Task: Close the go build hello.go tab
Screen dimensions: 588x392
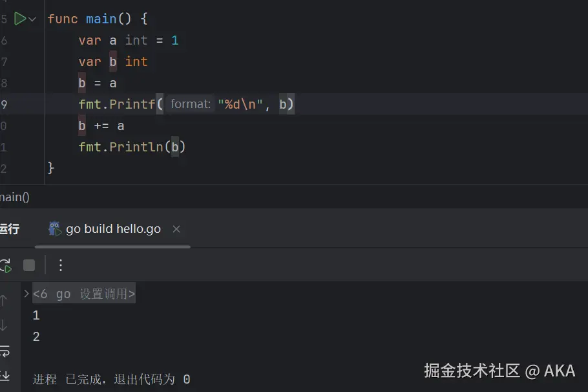Action: 176,229
